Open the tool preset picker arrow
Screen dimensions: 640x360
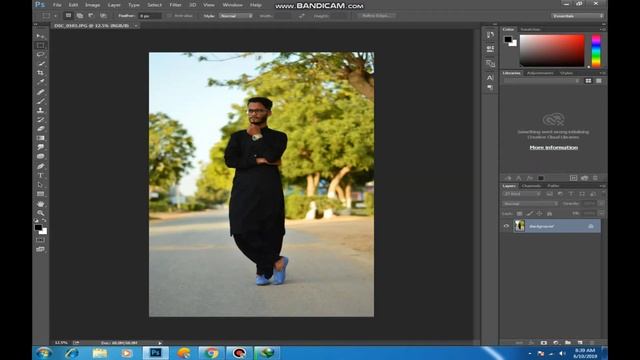(56, 16)
